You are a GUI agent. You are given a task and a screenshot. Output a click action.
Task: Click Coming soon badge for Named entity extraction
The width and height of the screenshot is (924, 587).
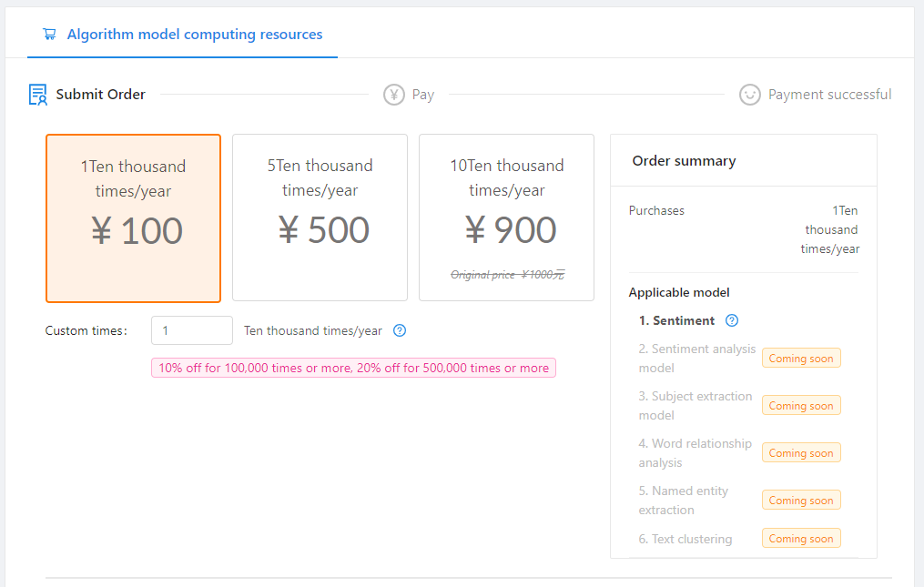[801, 501]
